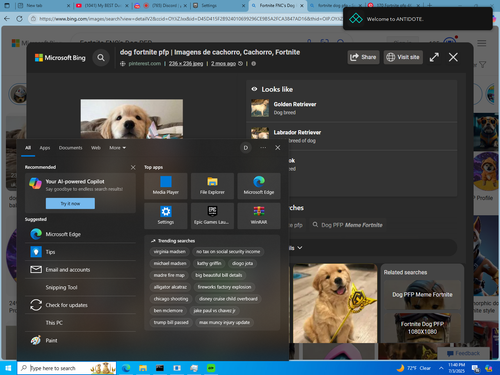Go back with browser back arrow

tap(6, 19)
